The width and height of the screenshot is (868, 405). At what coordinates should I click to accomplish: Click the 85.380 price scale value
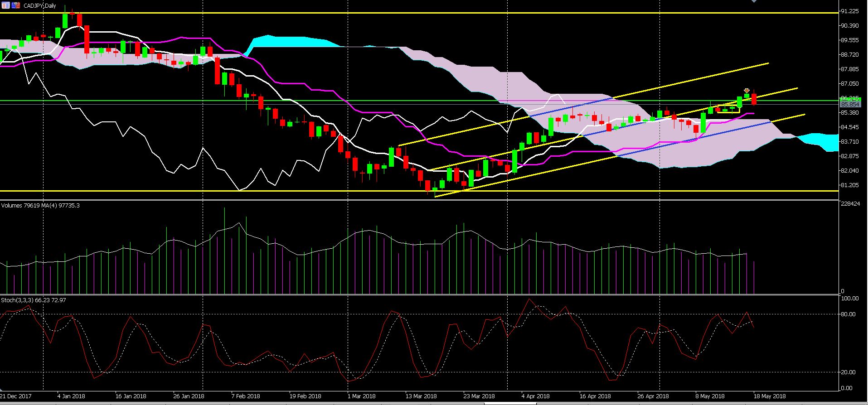click(x=849, y=113)
